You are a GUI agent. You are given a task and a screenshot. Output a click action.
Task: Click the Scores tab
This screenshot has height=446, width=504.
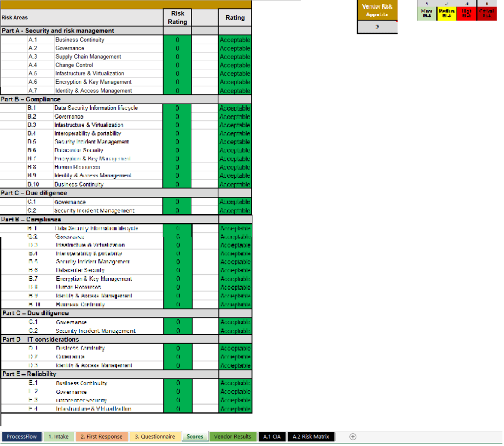click(194, 436)
